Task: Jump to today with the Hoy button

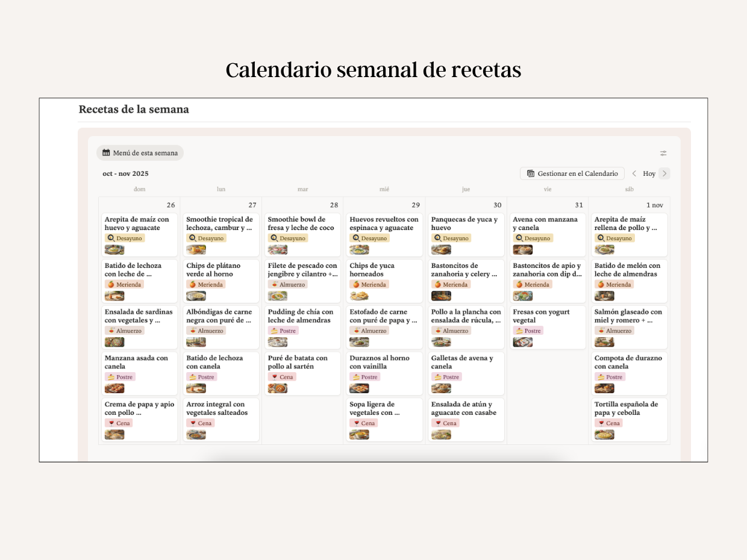Action: click(649, 173)
